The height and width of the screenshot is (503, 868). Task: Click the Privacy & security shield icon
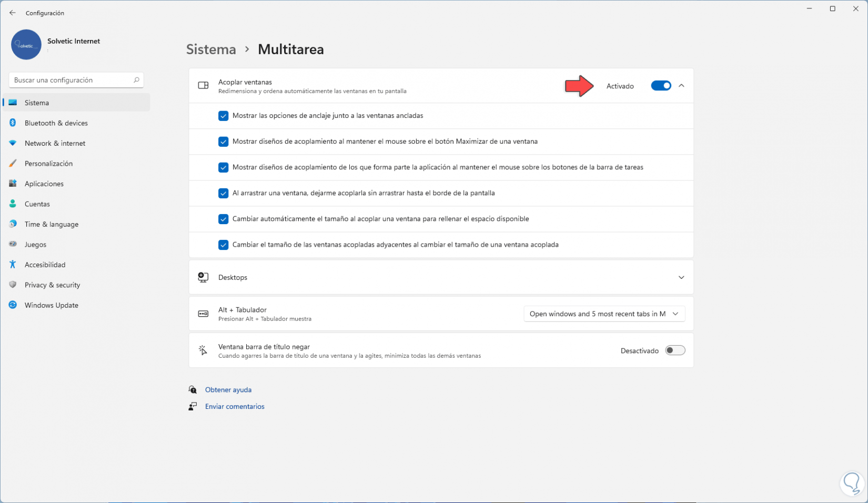(13, 285)
